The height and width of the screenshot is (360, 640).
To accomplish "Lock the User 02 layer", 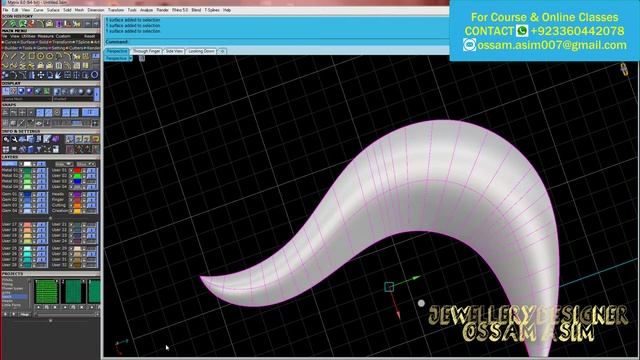I will coord(84,176).
